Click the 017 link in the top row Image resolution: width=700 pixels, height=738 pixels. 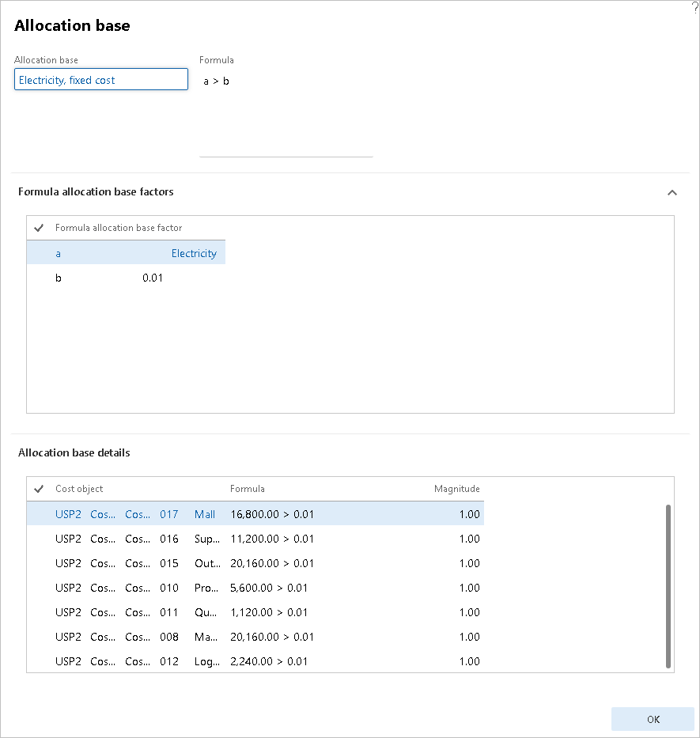(x=168, y=514)
